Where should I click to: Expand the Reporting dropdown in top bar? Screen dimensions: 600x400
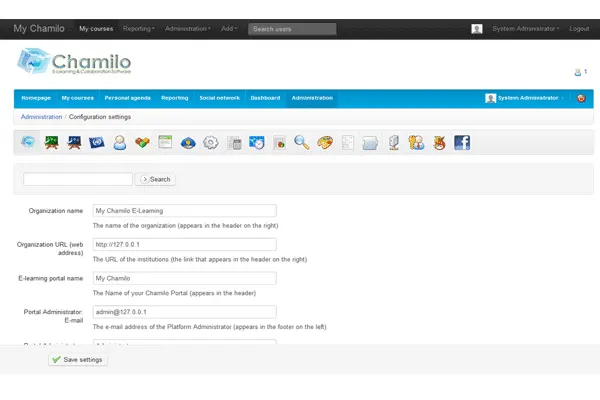[x=139, y=29]
